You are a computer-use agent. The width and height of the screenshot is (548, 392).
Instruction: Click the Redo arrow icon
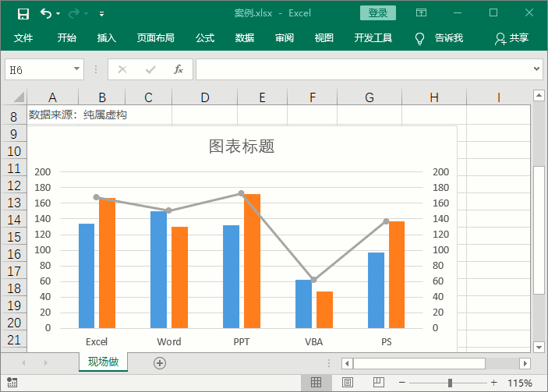pyautogui.click(x=74, y=13)
